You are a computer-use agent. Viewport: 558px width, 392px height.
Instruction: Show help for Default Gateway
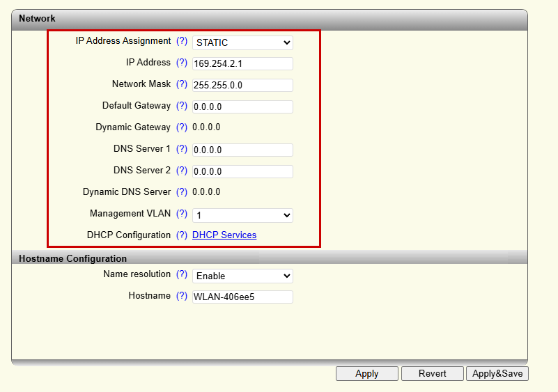coord(182,106)
